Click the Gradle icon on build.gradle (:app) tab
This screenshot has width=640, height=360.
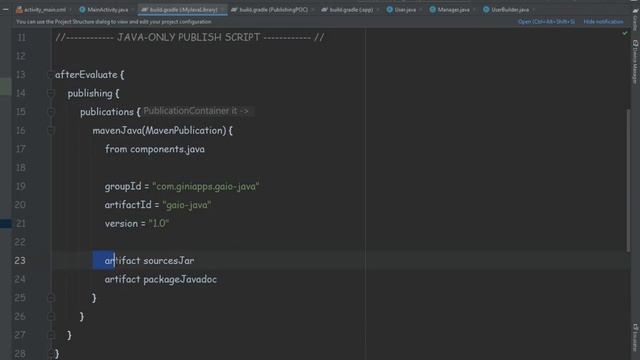pos(324,9)
